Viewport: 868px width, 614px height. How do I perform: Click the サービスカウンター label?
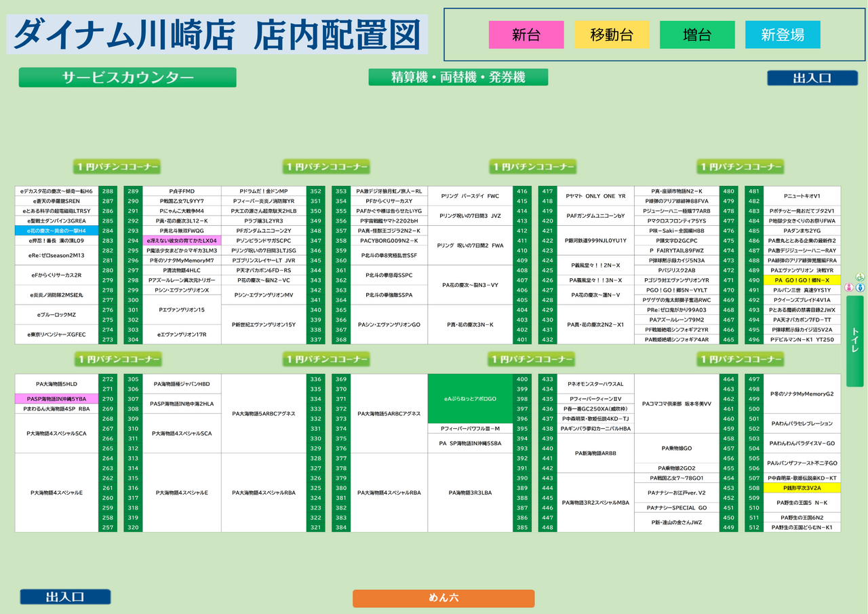(127, 77)
